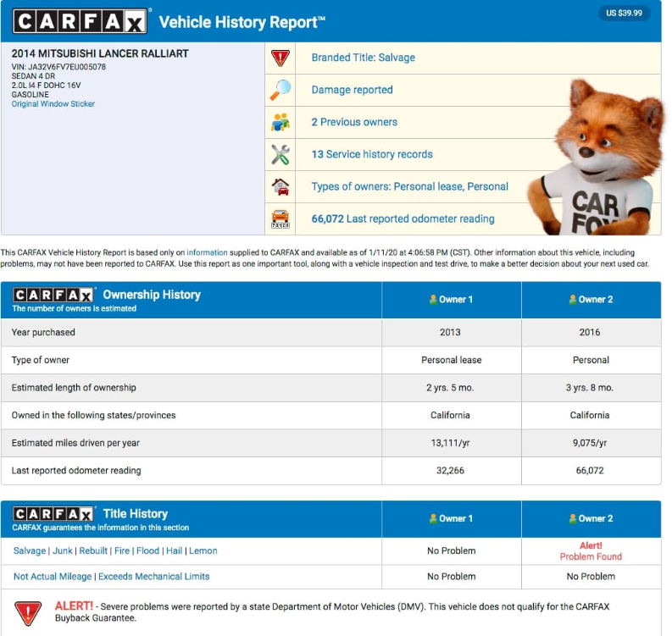Viewport: 672px width, 636px height.
Task: Open the 2 Previous owners link
Action: click(354, 122)
